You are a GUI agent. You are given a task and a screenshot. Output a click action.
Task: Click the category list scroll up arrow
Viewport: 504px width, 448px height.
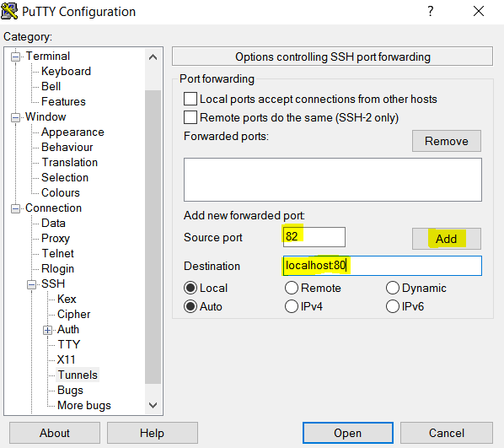(x=153, y=57)
